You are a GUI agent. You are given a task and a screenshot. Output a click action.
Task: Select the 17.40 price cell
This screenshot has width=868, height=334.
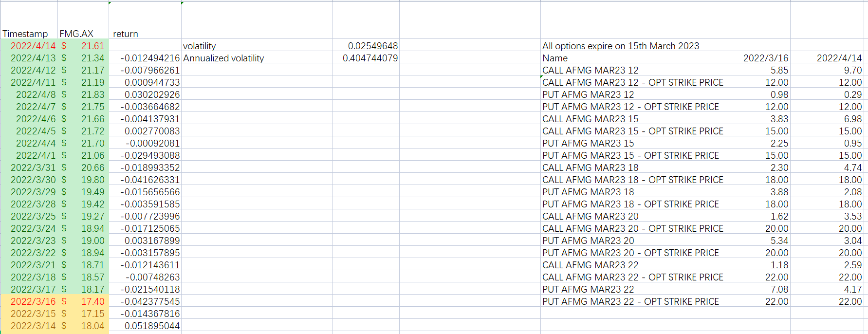(x=83, y=301)
